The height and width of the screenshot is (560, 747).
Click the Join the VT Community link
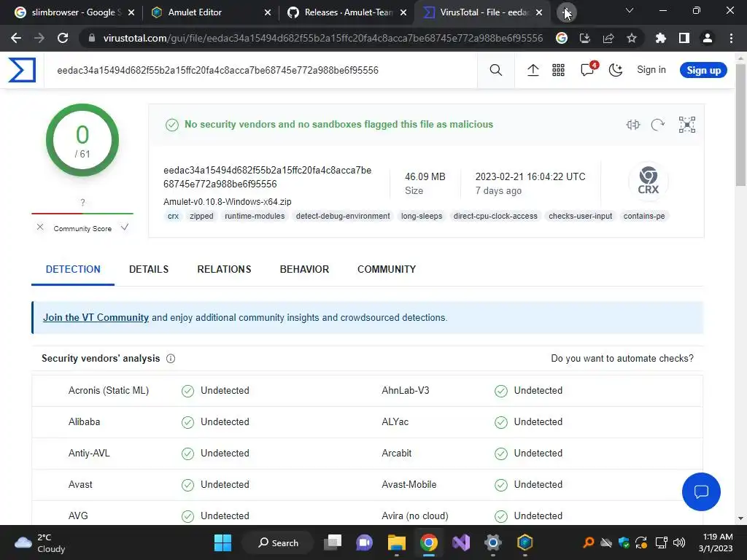pyautogui.click(x=96, y=318)
